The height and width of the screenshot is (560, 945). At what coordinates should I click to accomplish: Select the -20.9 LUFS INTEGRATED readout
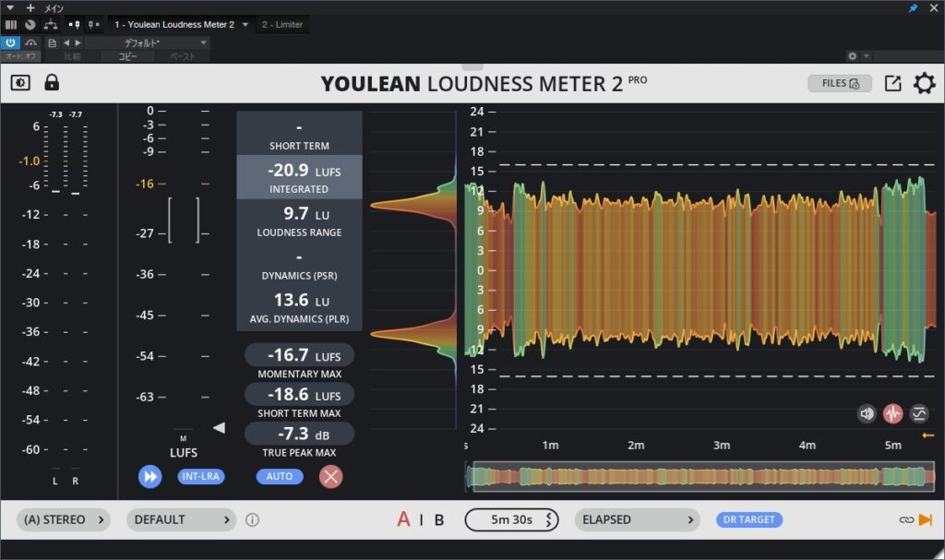pyautogui.click(x=299, y=177)
